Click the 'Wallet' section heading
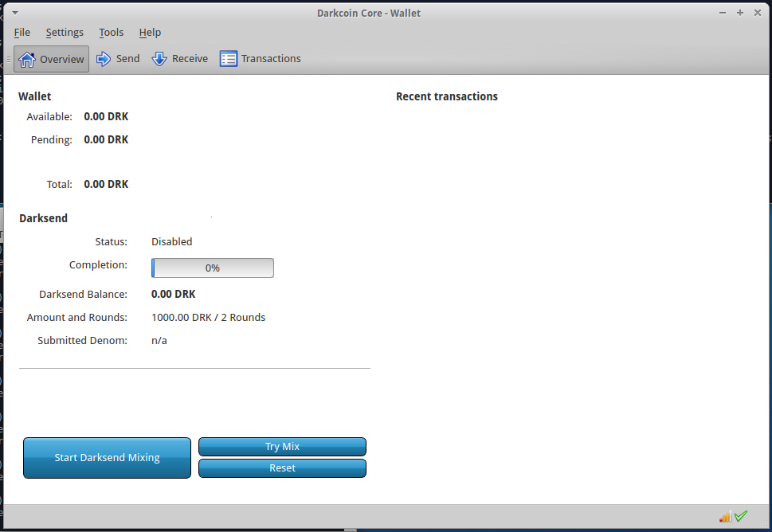772x532 pixels. 34,96
